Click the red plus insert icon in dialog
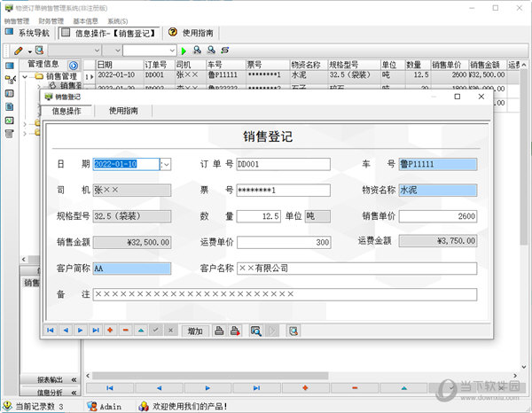Screen dimensions: 532x413 tap(110, 331)
